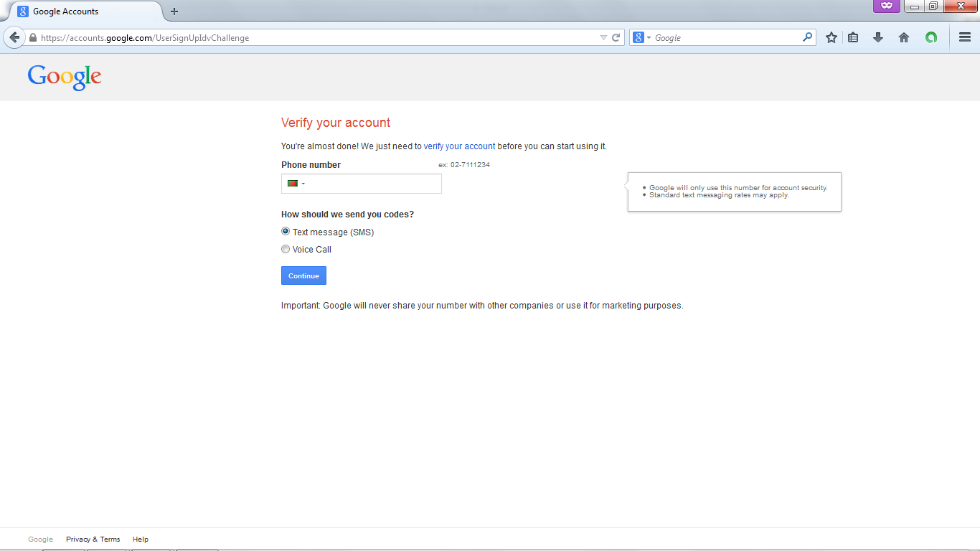The width and height of the screenshot is (980, 551).
Task: Click the 'Verify your account' heading
Action: click(336, 123)
